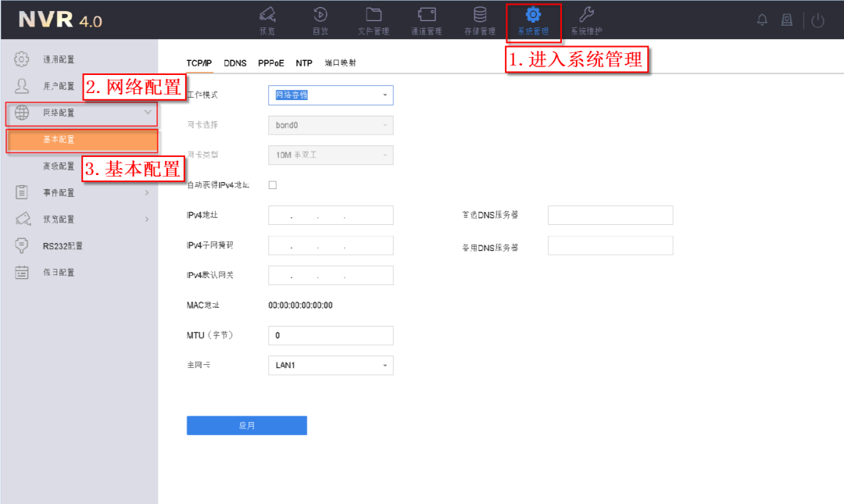The height and width of the screenshot is (504, 844).
Task: Click the MTU input field
Action: point(331,336)
